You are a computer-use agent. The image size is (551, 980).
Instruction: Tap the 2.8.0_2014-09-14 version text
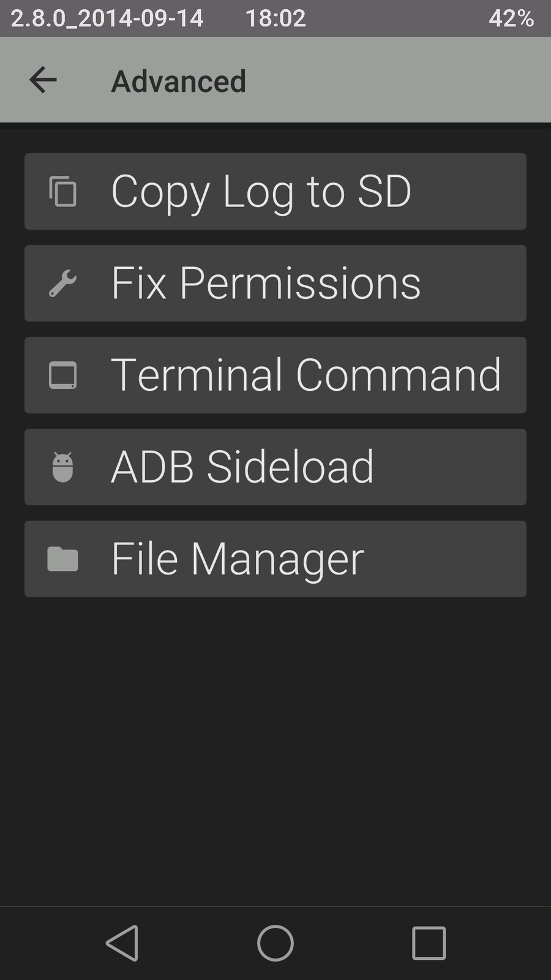tap(107, 18)
